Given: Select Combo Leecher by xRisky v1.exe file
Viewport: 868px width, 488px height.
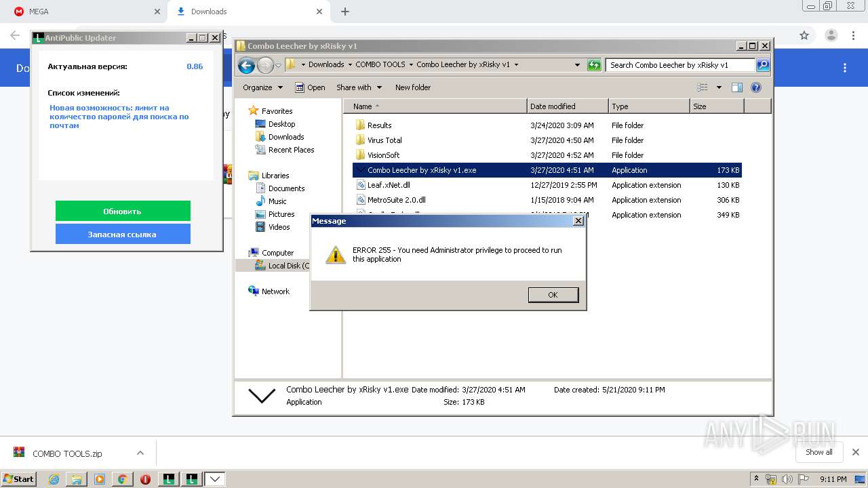Looking at the screenshot, I should tap(547, 170).
